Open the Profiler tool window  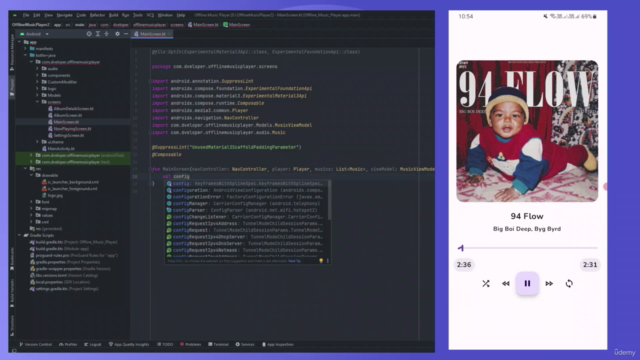pos(68,344)
